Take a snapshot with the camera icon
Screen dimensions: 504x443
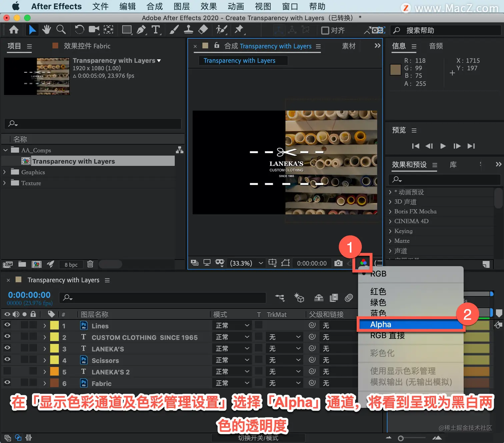338,263
